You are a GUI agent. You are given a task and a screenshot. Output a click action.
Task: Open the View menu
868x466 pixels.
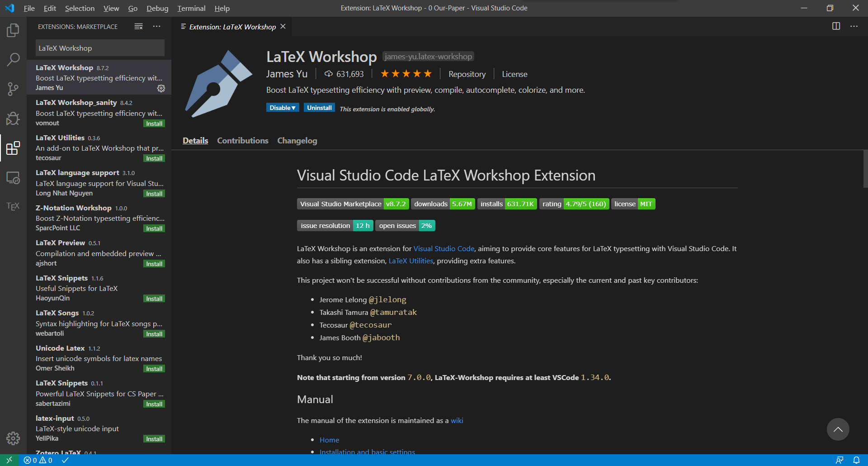tap(111, 8)
